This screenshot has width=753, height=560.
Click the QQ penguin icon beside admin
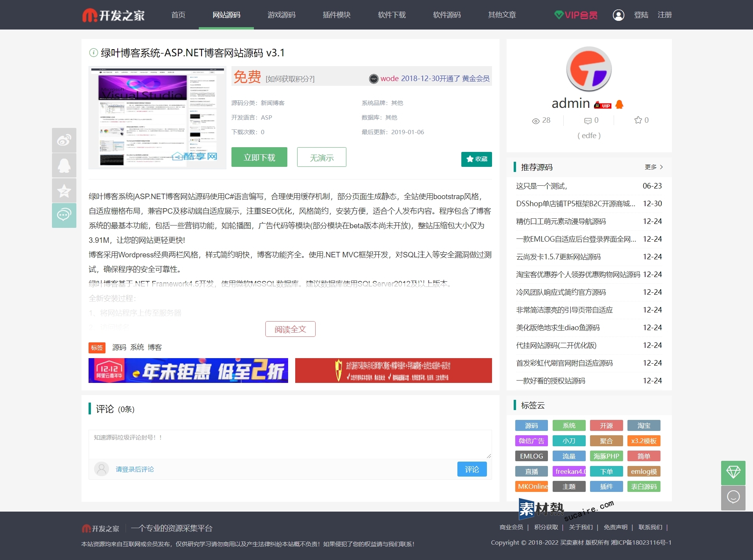[x=620, y=104]
